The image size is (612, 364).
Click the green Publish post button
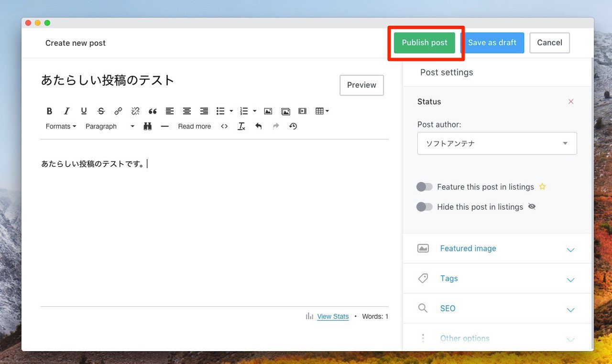point(425,43)
